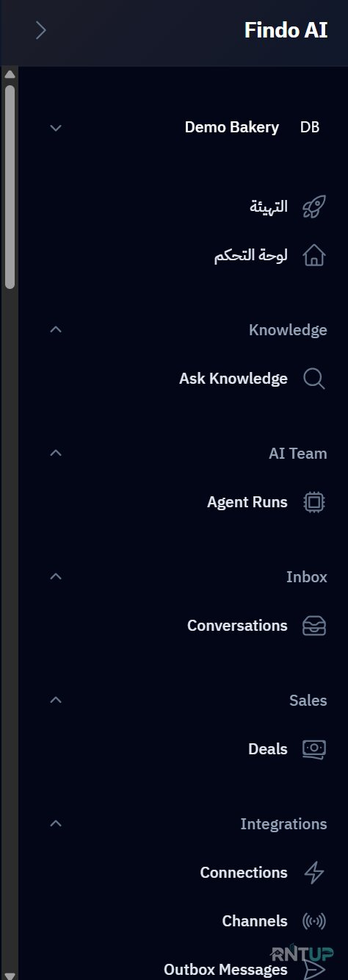Click the home icon for لوحة التحكم
The image size is (348, 980).
pyautogui.click(x=314, y=256)
